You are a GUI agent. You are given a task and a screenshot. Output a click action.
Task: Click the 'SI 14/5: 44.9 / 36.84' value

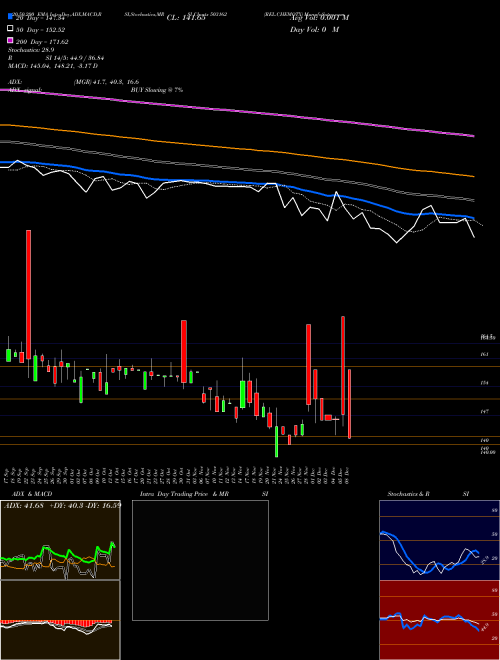tap(75, 58)
